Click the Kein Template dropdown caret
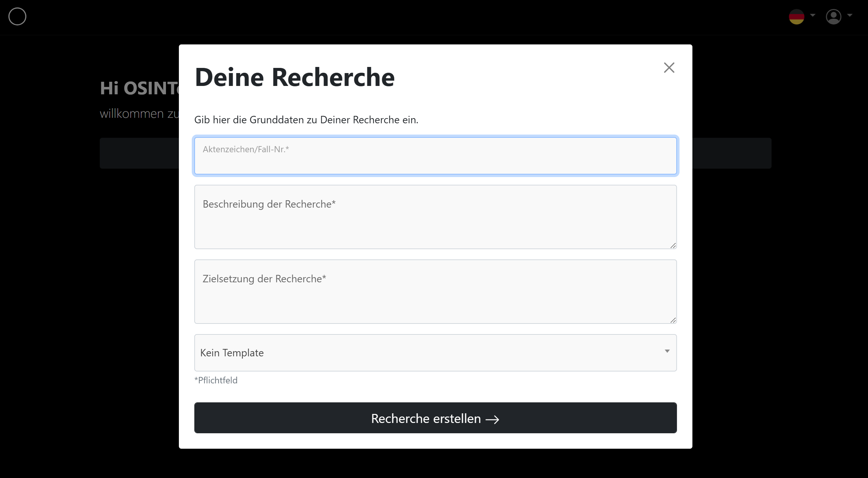This screenshot has width=868, height=478. point(667,351)
